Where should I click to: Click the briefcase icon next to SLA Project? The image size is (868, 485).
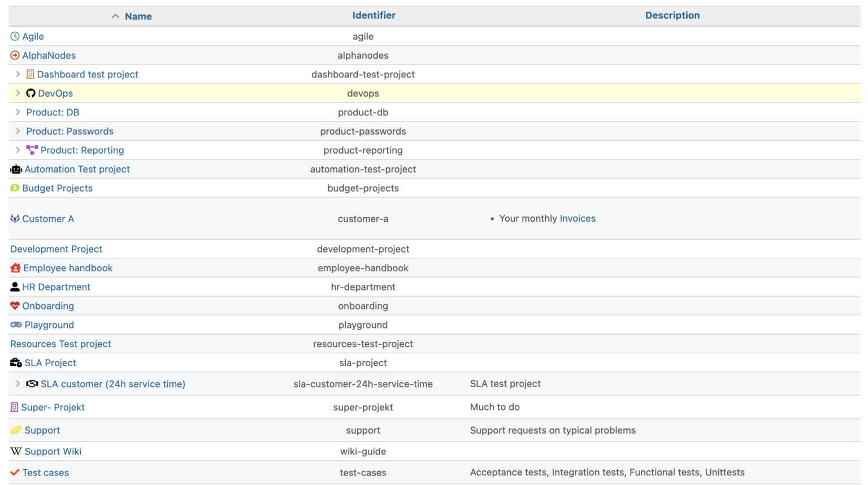click(x=14, y=362)
